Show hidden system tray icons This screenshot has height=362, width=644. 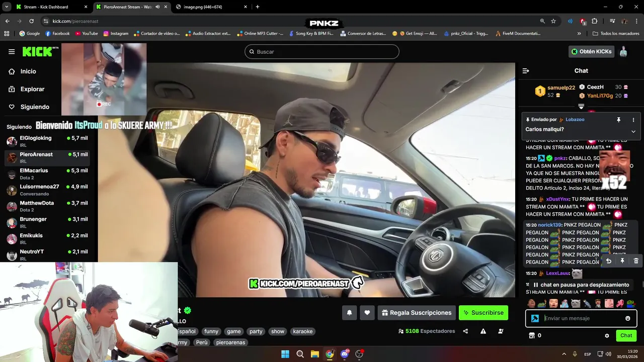coord(563,354)
